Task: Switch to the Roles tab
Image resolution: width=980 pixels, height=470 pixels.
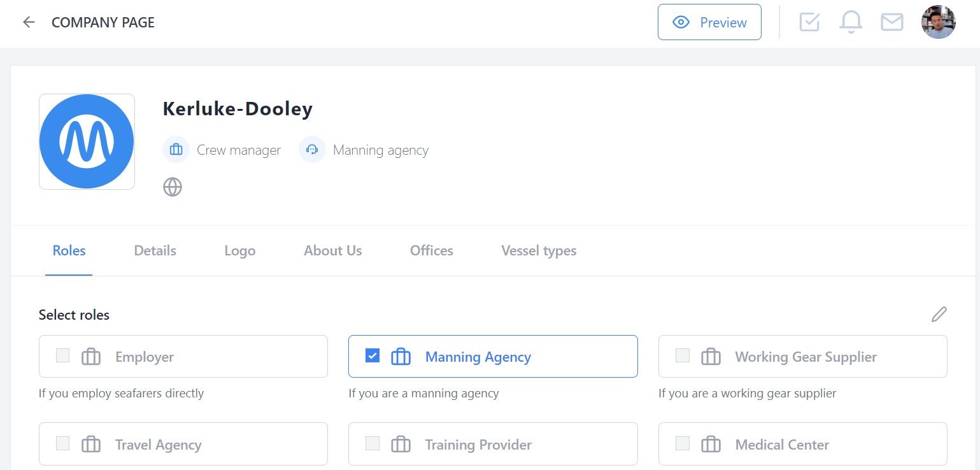Action: click(69, 251)
